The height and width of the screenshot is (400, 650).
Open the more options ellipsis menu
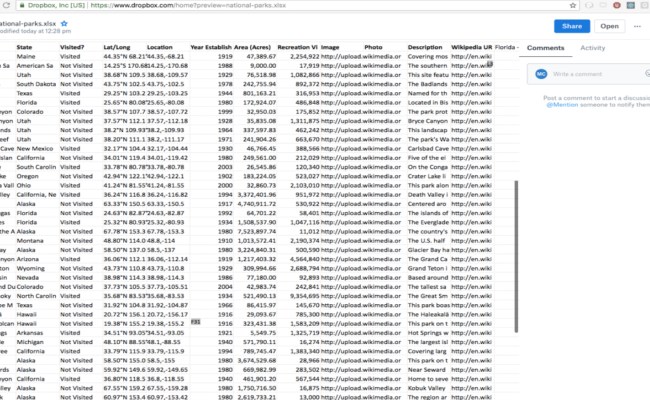click(x=638, y=26)
